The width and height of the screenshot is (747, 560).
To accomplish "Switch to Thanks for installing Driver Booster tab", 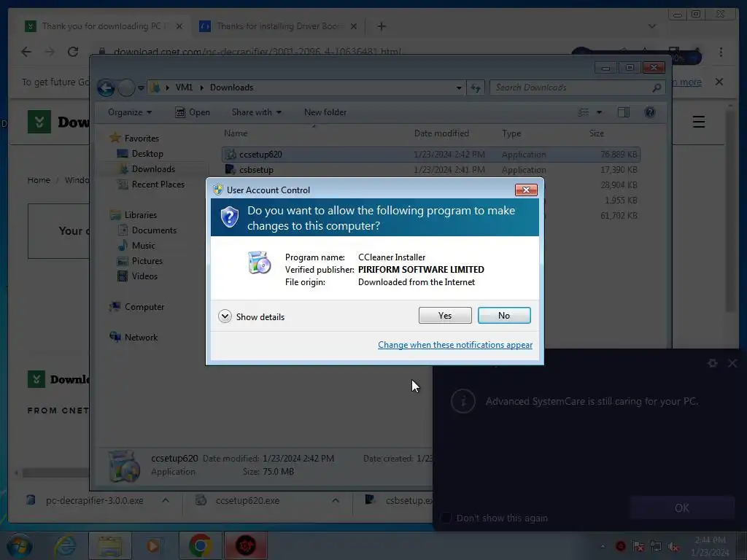I will (279, 26).
